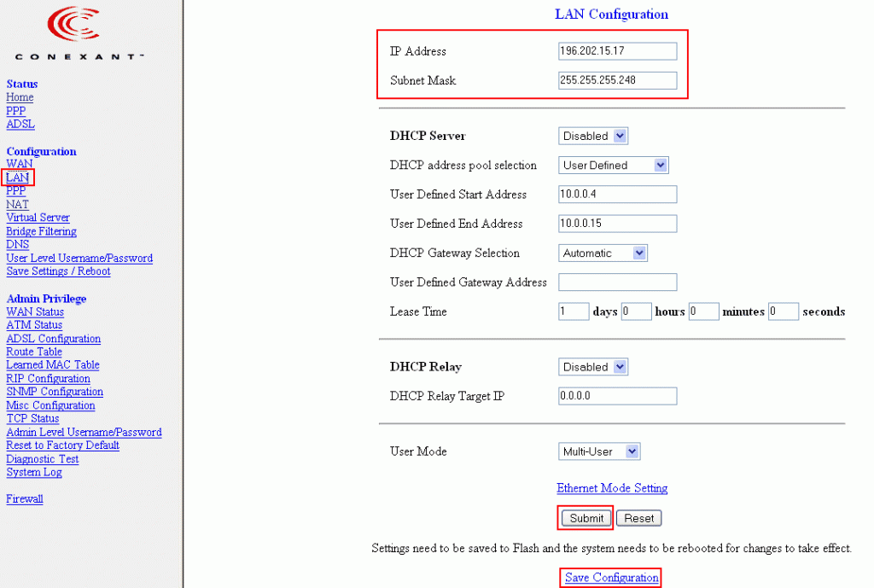
Task: Open the DHCP address pool selection dropdown
Action: (612, 165)
